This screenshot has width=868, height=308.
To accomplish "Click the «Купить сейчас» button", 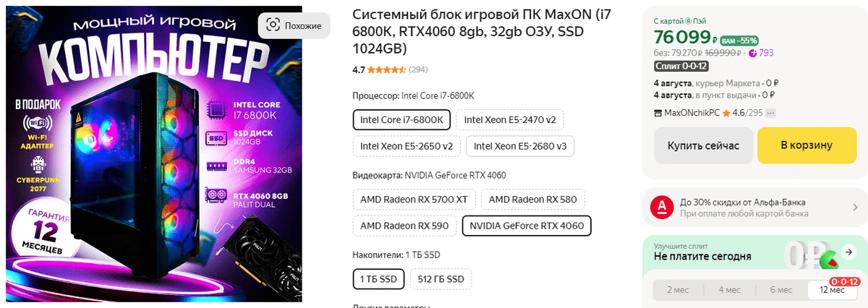I will 703,145.
